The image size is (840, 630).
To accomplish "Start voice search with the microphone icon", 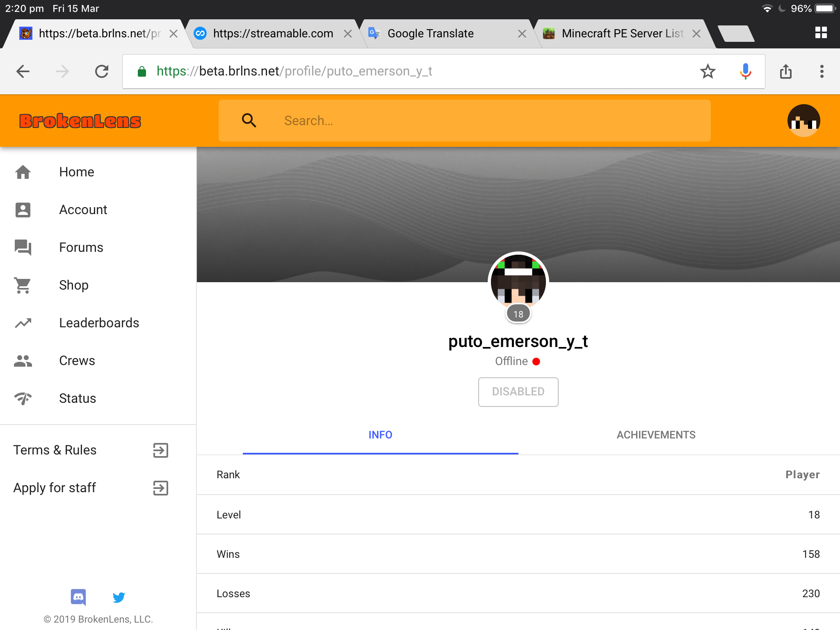I will point(746,71).
